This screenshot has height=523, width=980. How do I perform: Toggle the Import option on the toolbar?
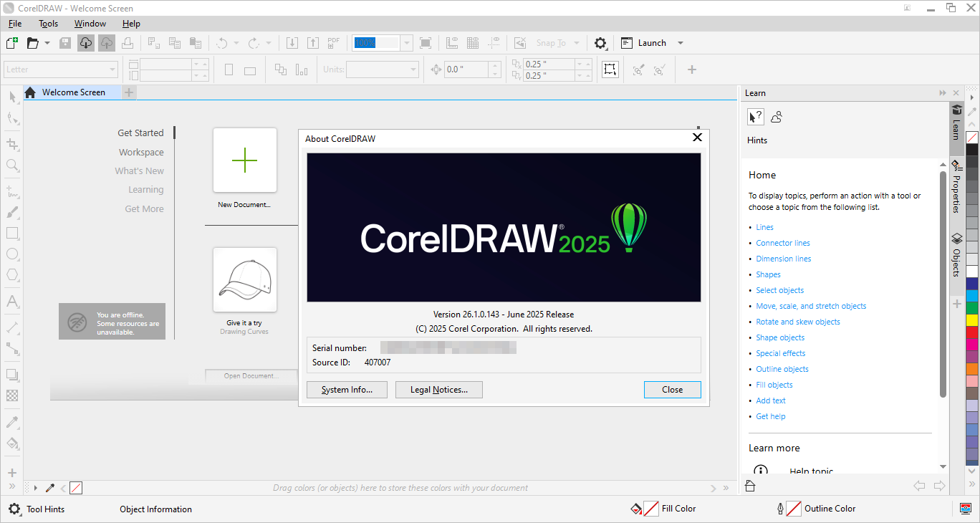[x=292, y=43]
